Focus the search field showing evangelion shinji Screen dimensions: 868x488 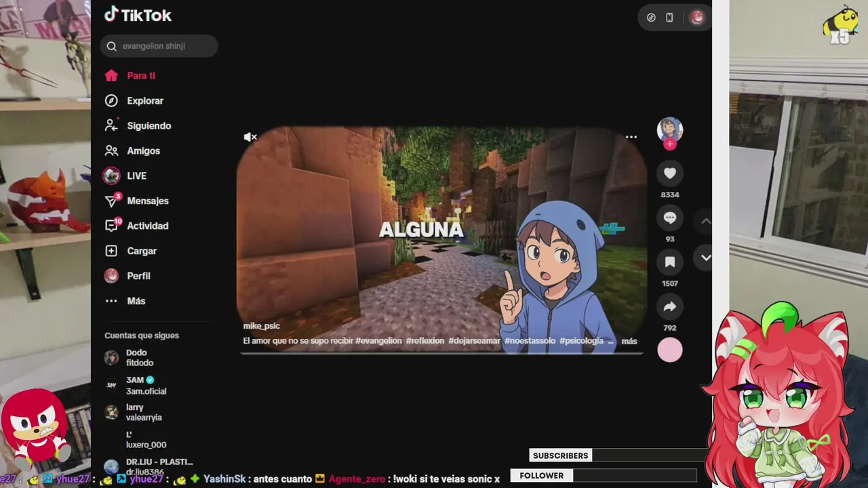(159, 46)
